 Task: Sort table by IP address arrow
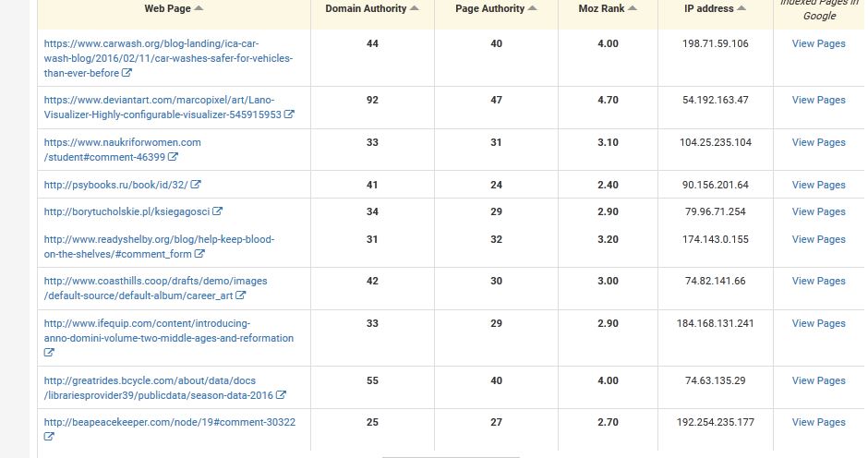click(741, 9)
